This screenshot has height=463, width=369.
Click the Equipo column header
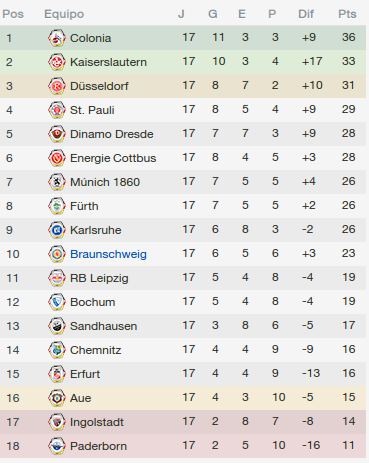pos(64,14)
